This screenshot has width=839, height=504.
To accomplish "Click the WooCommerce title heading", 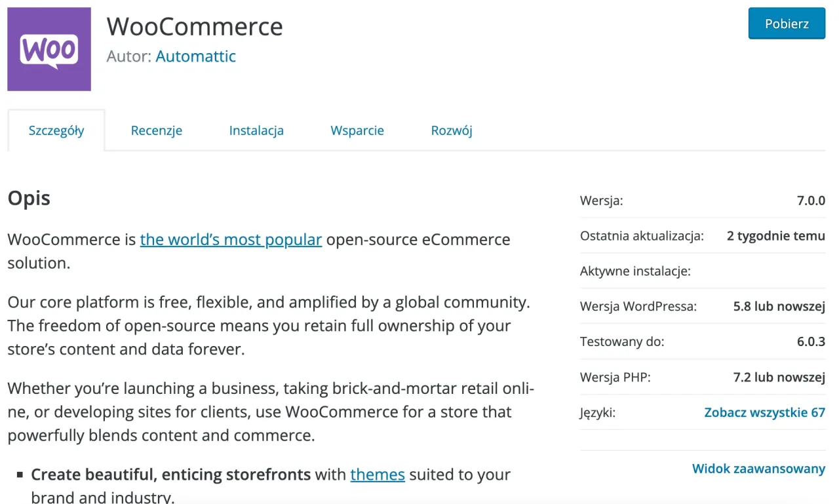I will pyautogui.click(x=195, y=26).
